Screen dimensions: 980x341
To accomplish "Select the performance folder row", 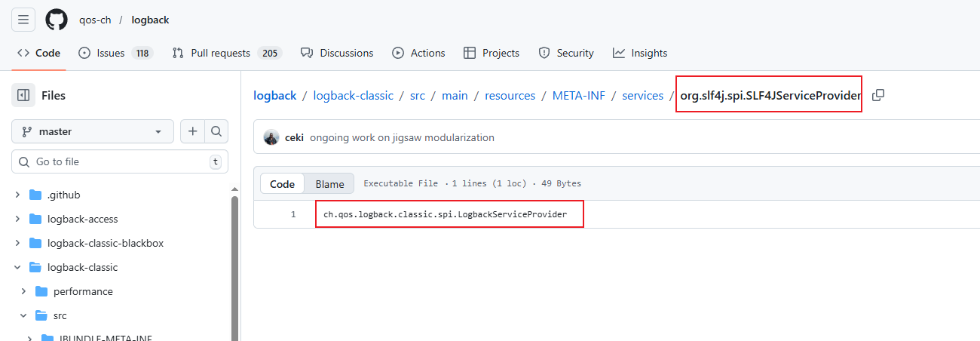I will 120,291.
